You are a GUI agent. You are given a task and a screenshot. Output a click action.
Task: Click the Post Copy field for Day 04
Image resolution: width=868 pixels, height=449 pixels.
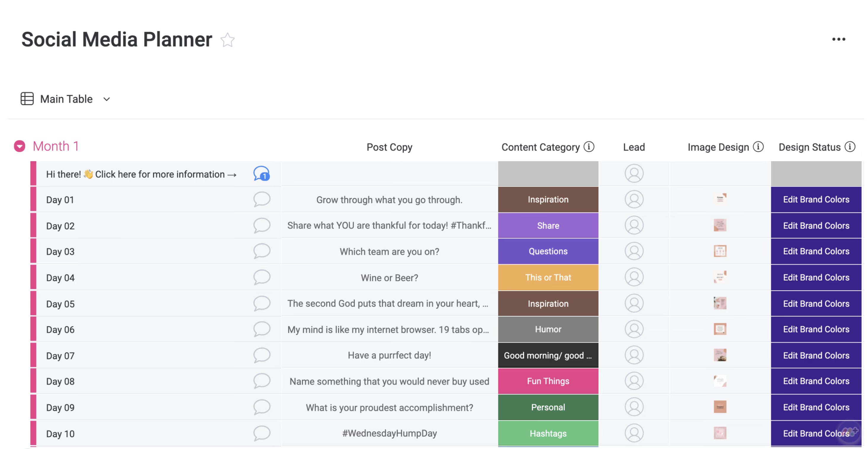pyautogui.click(x=389, y=277)
